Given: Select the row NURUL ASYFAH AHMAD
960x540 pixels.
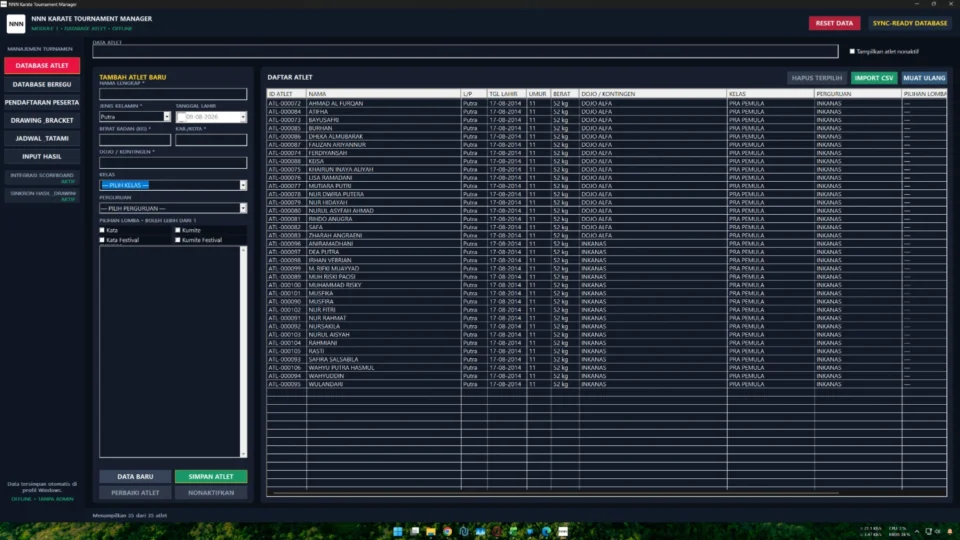Looking at the screenshot, I should coord(606,211).
